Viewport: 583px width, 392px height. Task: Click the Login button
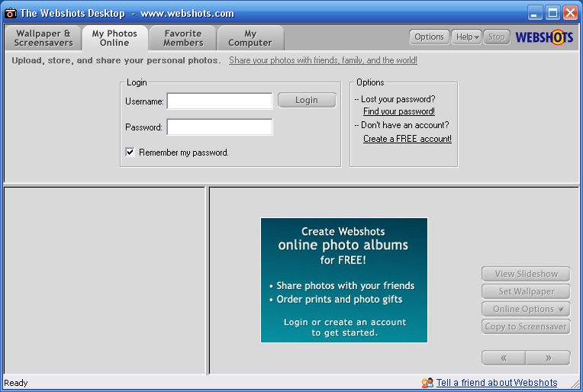point(307,101)
